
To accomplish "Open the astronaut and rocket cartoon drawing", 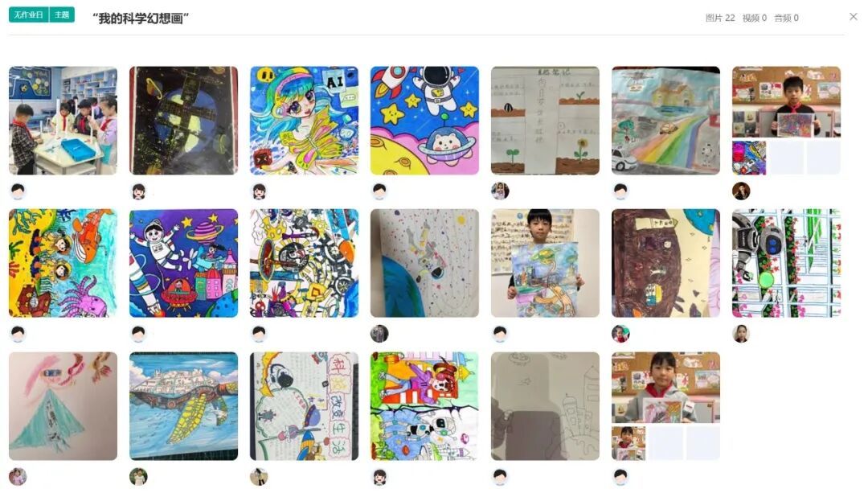I will coord(424,121).
